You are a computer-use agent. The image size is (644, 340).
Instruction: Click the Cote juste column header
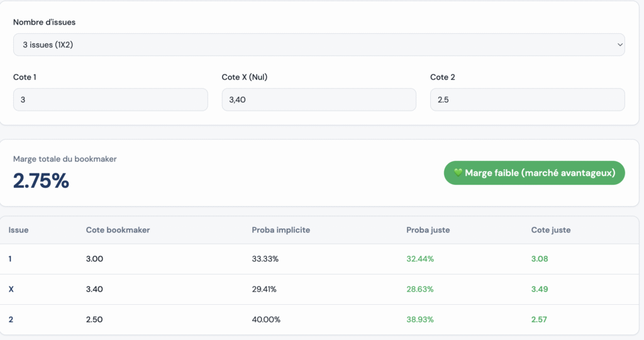click(x=551, y=230)
